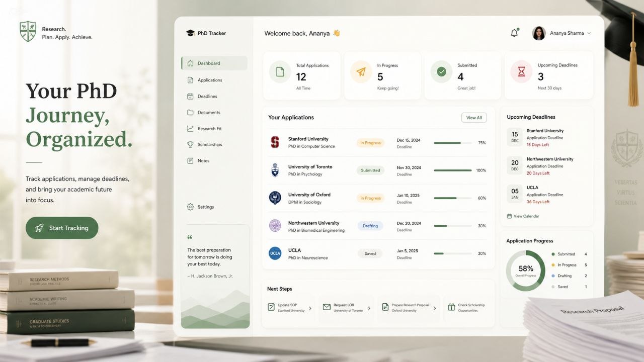Click the Deadlines calendar icon in the sidebar
Image resolution: width=644 pixels, height=362 pixels.
(x=190, y=96)
